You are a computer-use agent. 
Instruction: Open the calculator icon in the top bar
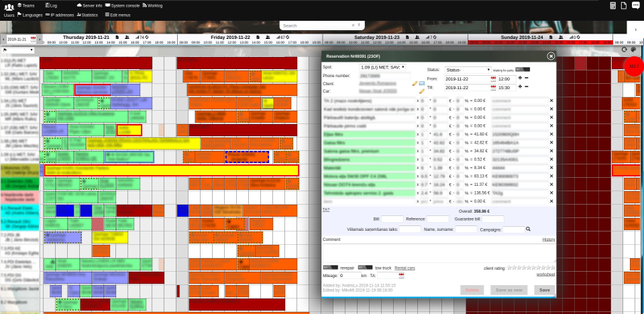612,5
